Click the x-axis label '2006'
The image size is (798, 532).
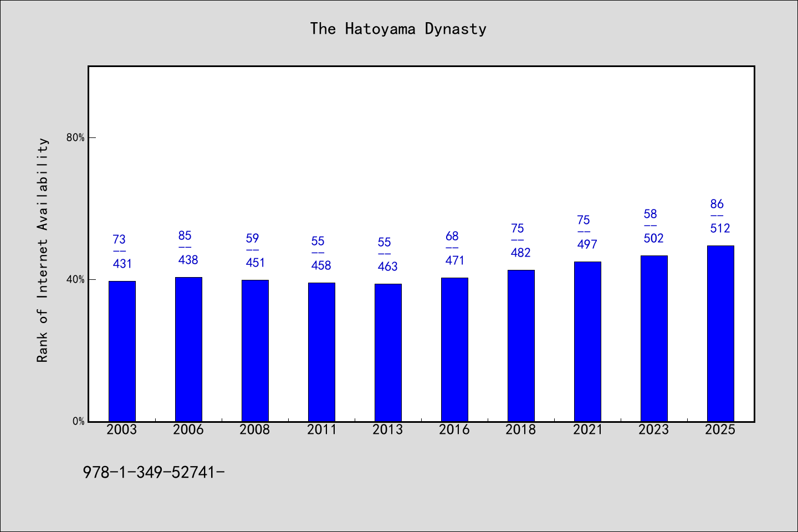point(188,429)
